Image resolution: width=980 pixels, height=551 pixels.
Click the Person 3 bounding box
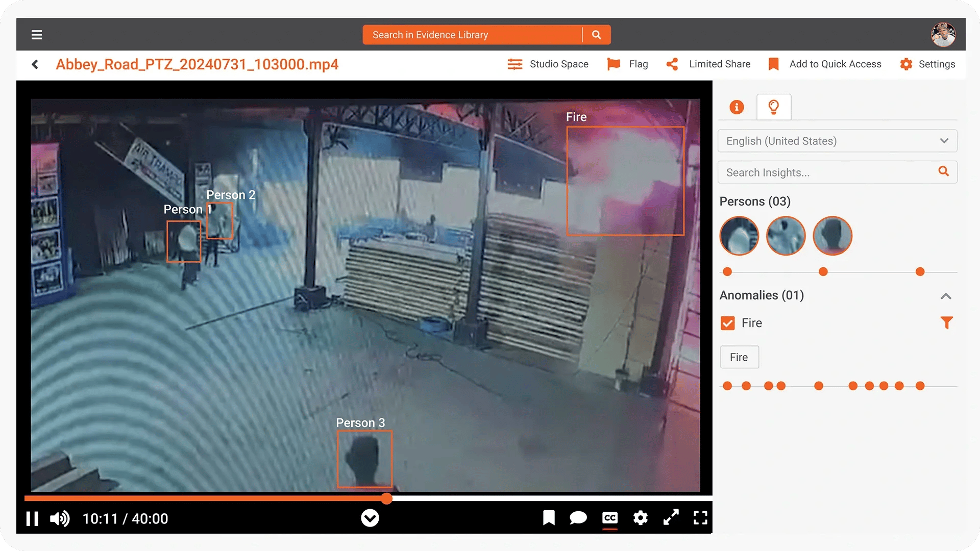(x=364, y=459)
